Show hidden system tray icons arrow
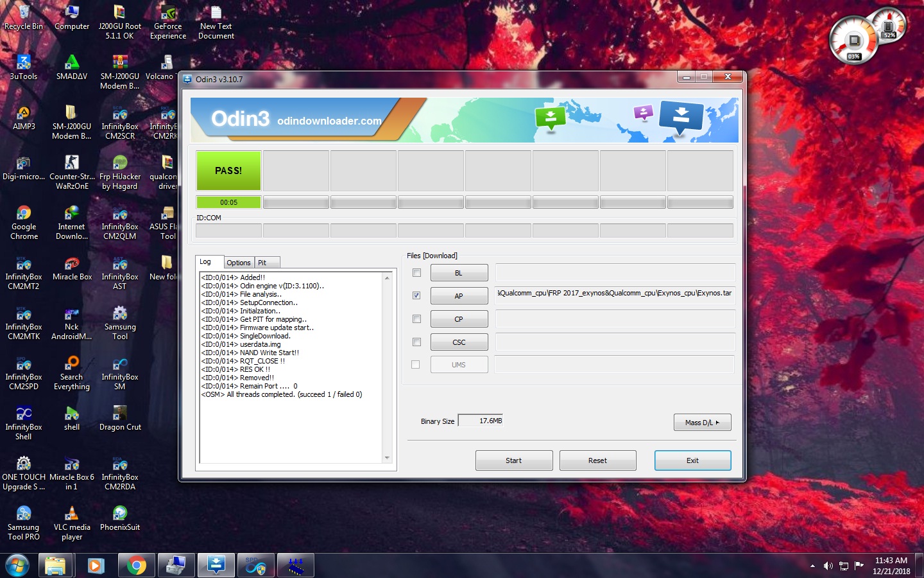This screenshot has width=924, height=578. coord(812,566)
